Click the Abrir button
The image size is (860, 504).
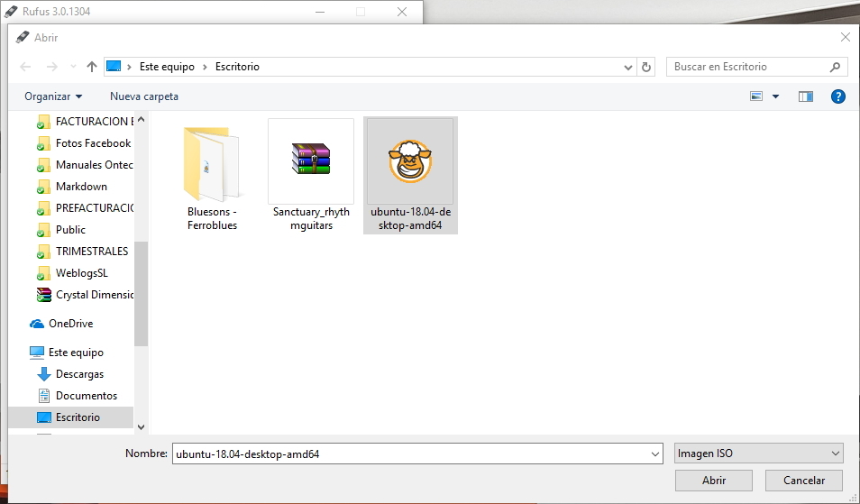(x=714, y=481)
